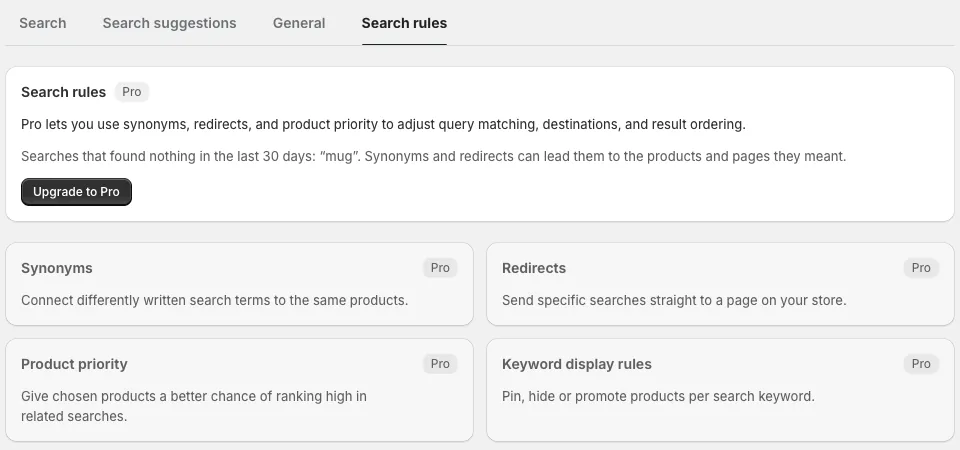
Task: Click the Product priority heading
Action: coord(74,364)
